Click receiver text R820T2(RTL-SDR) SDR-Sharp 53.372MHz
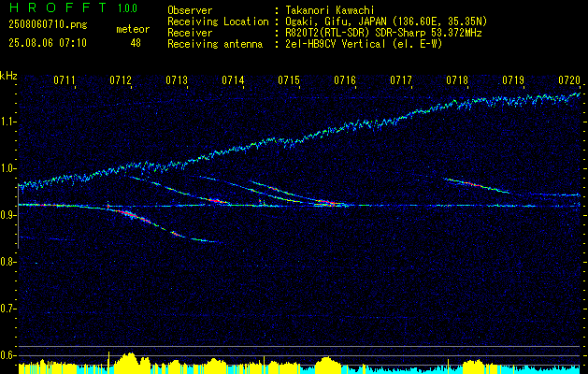The height and width of the screenshot is (374, 588). pos(383,33)
